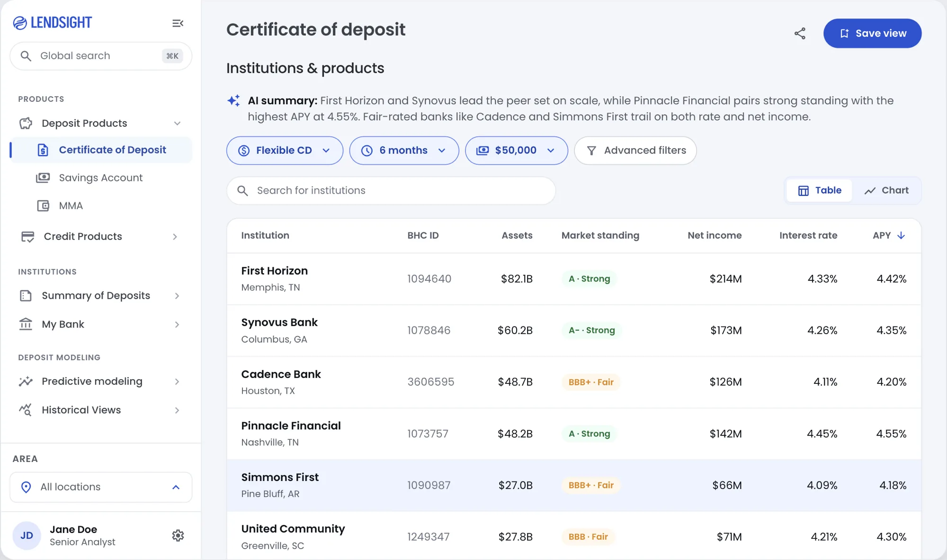Screen dimensions: 947x560
Task: Focus the Global search field
Action: point(101,56)
